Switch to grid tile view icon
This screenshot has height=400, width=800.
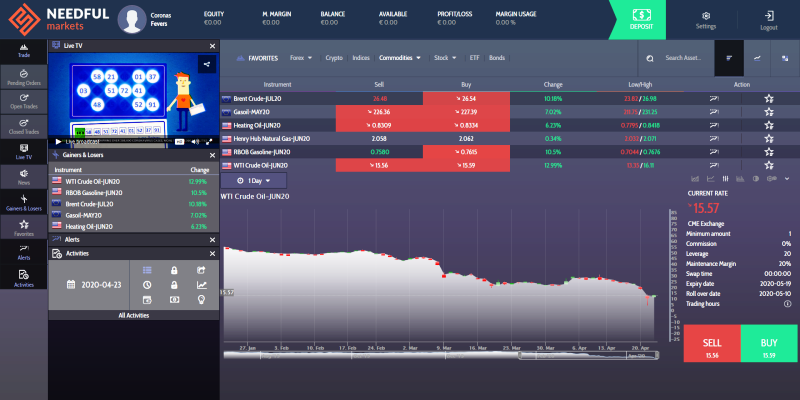coord(785,58)
